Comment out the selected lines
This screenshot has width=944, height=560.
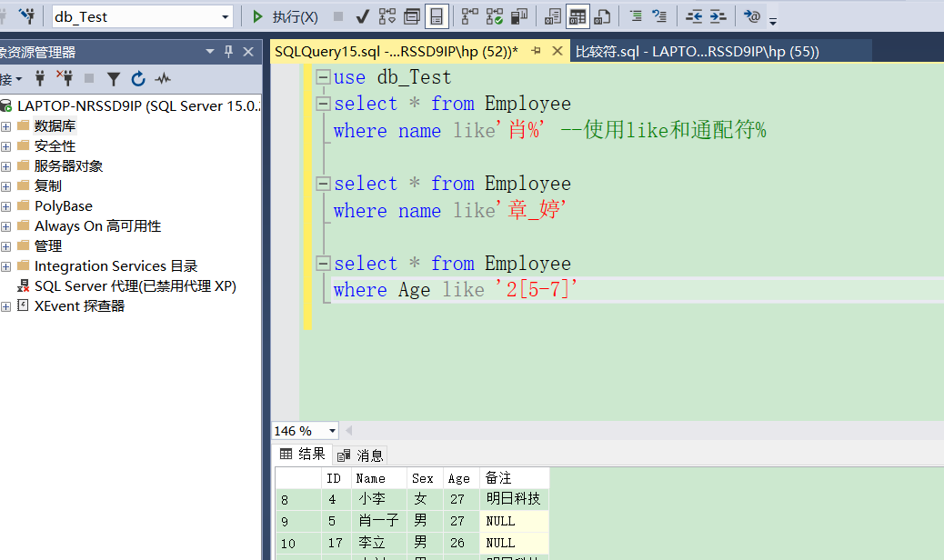click(636, 17)
